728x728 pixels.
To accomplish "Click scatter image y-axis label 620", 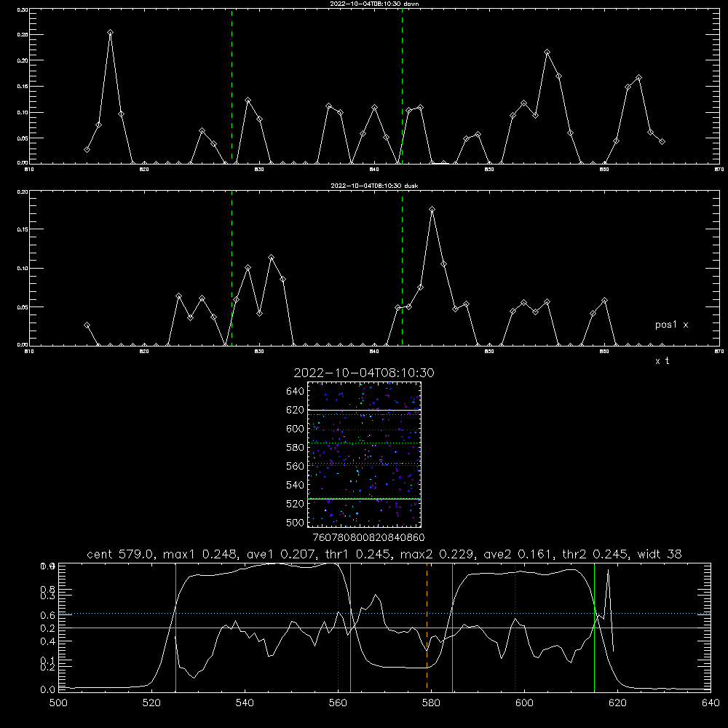I will [295, 410].
